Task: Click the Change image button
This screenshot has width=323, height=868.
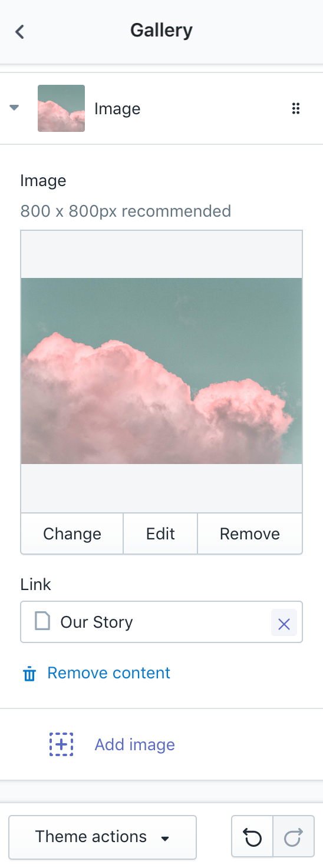Action: coord(72,534)
